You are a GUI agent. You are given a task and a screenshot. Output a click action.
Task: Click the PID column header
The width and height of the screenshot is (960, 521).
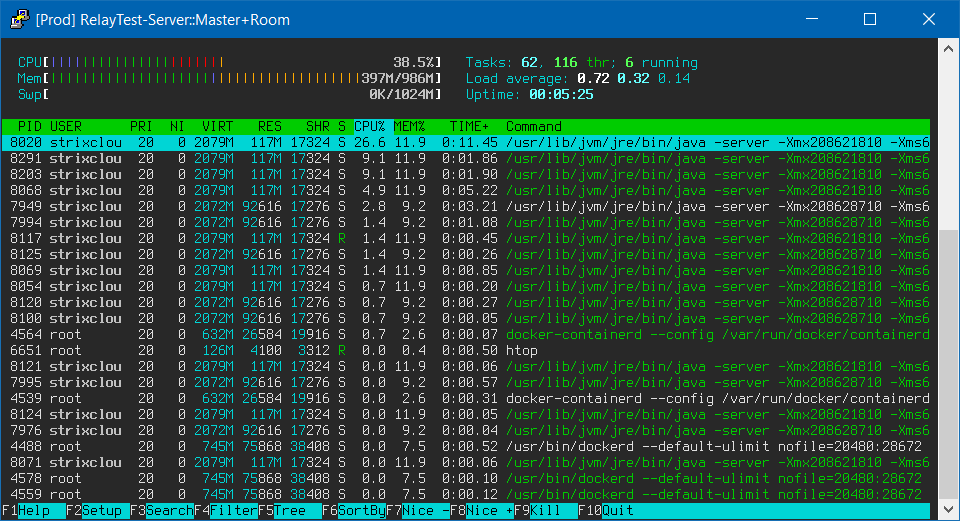coord(30,127)
